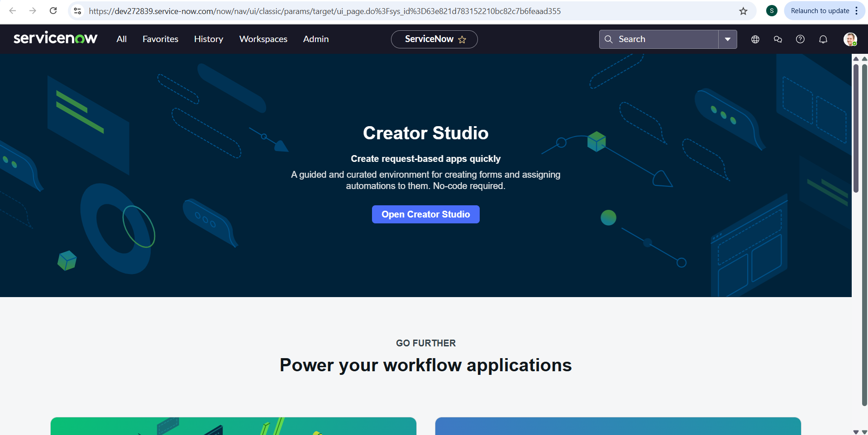Click the Open Creator Studio button
This screenshot has height=435, width=868.
tap(425, 214)
